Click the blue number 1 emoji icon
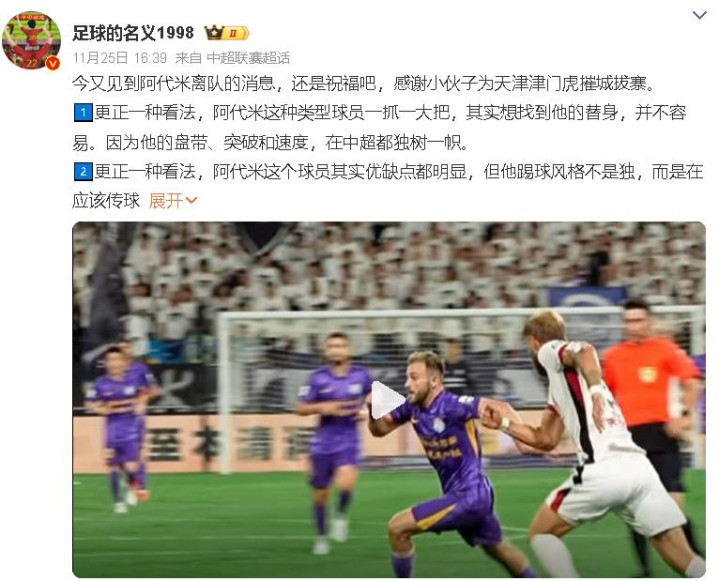Image resolution: width=719 pixels, height=581 pixels. (x=83, y=113)
